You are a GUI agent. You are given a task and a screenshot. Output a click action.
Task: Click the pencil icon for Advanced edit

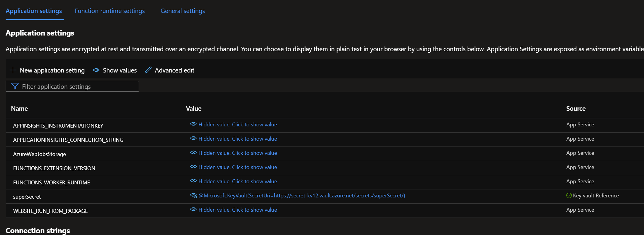pos(148,70)
